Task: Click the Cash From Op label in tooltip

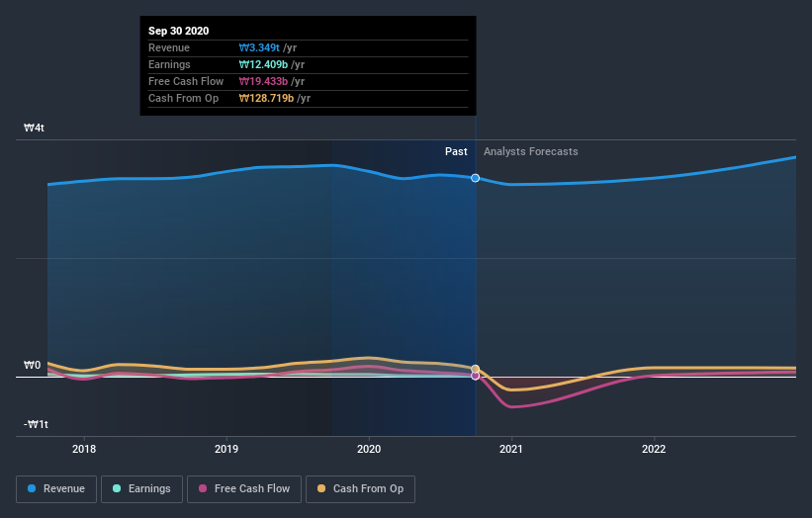Action: (183, 98)
